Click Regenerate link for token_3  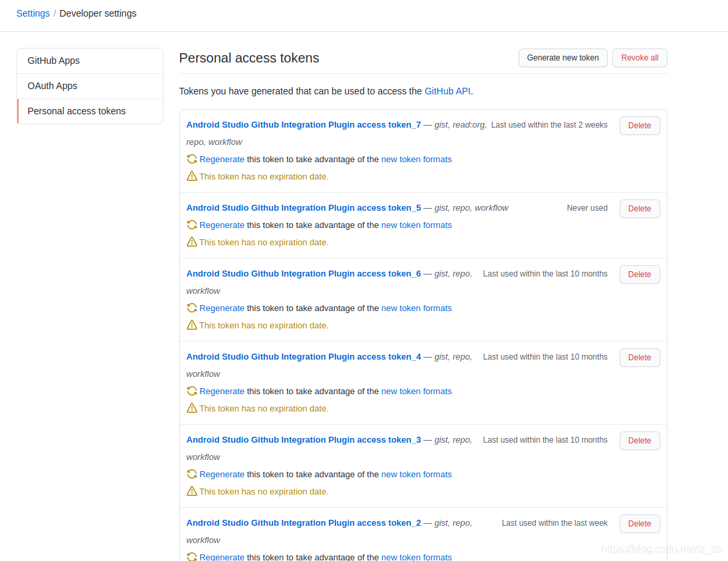pyautogui.click(x=221, y=474)
